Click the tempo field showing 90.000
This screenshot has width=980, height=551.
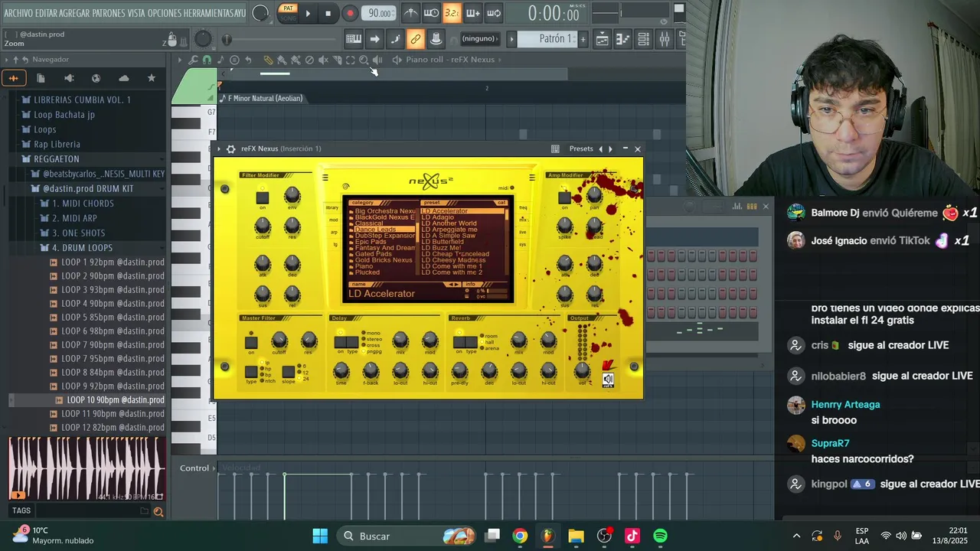pos(379,13)
